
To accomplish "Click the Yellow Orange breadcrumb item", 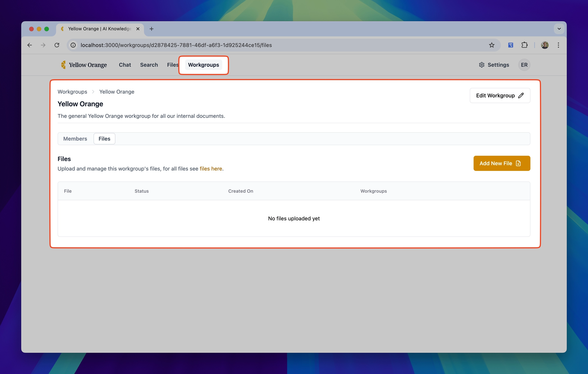I will pyautogui.click(x=117, y=92).
